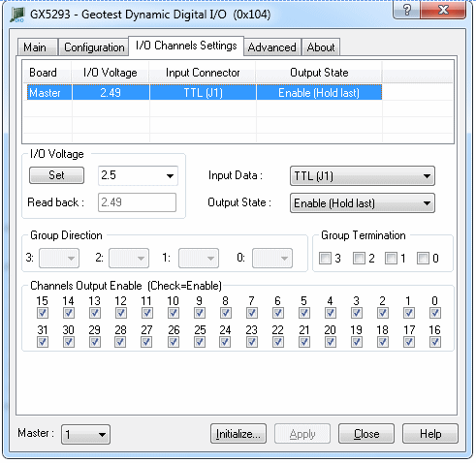Click the Input Connector column header
This screenshot has width=476, height=463.
(203, 73)
